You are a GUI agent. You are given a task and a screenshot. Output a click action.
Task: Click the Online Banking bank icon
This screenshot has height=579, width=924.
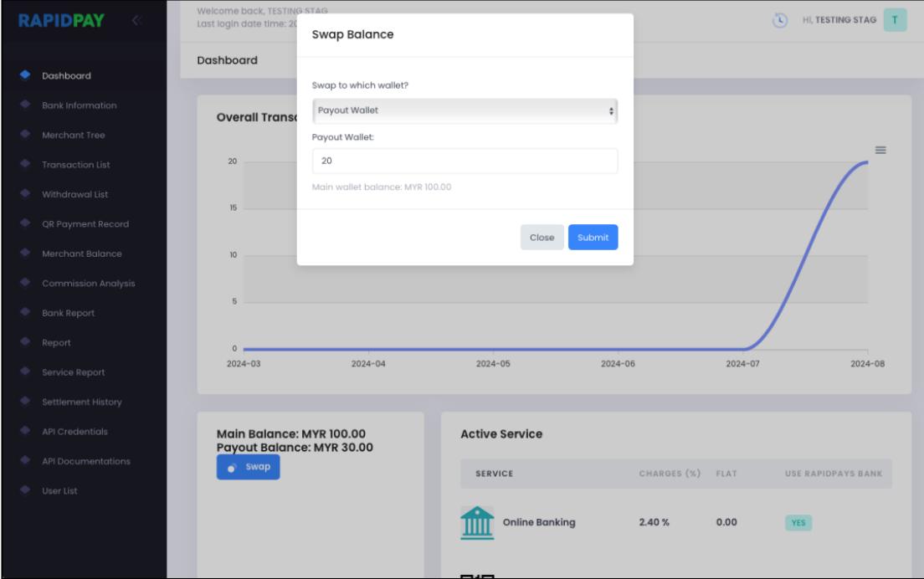tap(477, 524)
